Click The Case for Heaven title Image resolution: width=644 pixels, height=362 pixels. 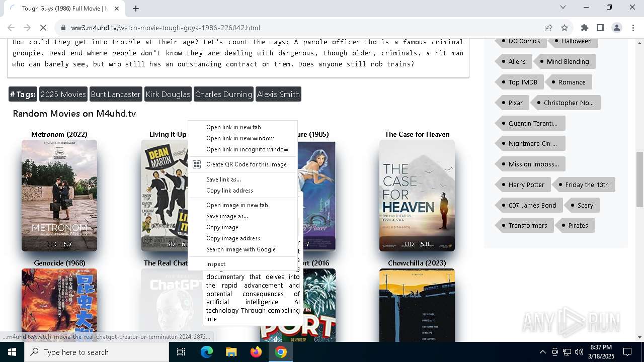tap(417, 134)
